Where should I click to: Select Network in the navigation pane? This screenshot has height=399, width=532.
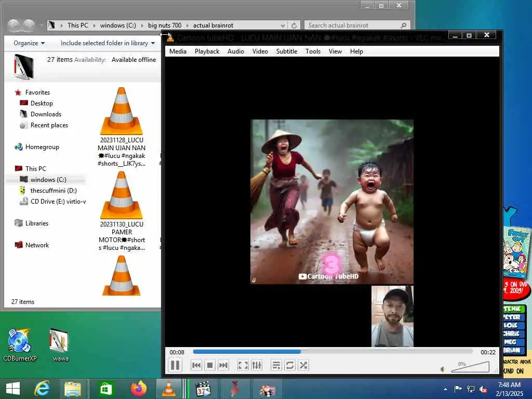[37, 245]
